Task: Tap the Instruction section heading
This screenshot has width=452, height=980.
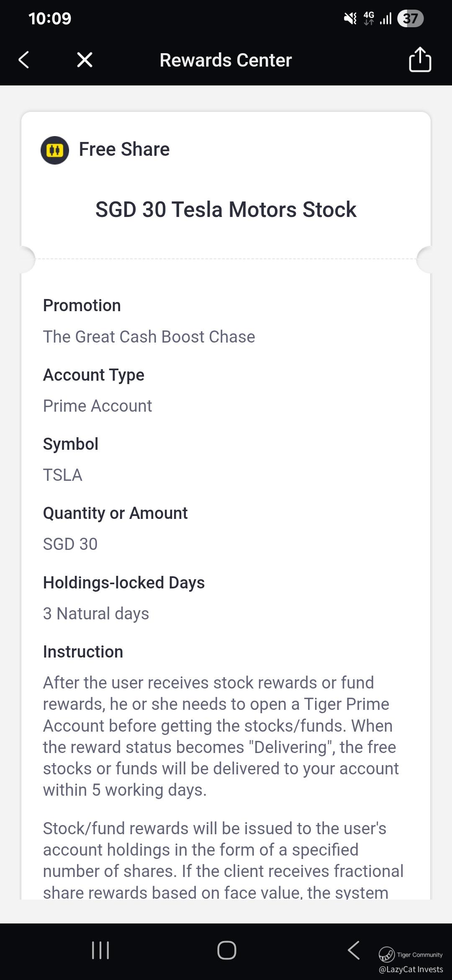Action: point(83,652)
